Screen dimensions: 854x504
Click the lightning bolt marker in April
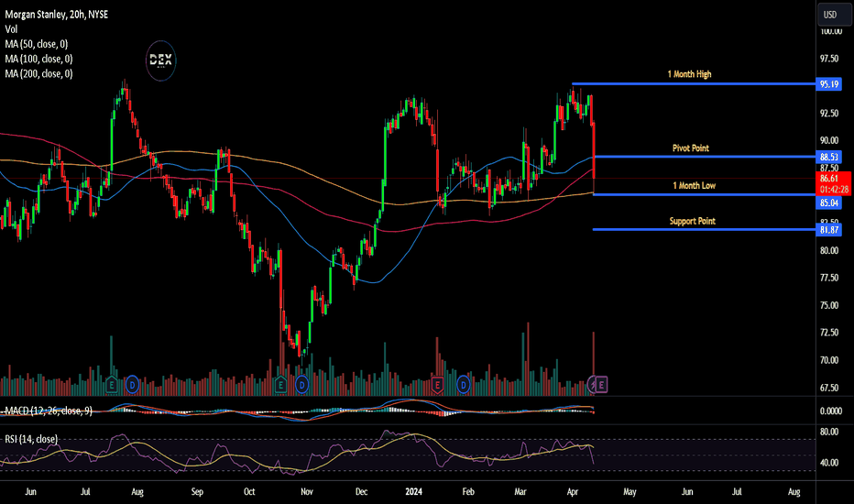(x=592, y=385)
